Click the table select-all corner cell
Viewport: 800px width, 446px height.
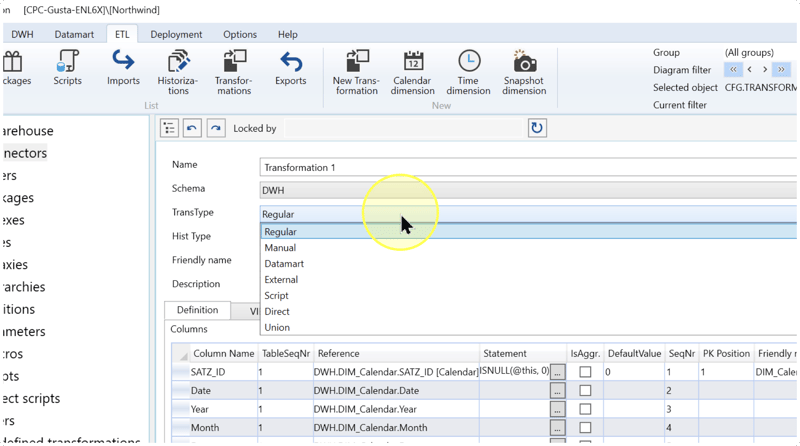tap(181, 354)
